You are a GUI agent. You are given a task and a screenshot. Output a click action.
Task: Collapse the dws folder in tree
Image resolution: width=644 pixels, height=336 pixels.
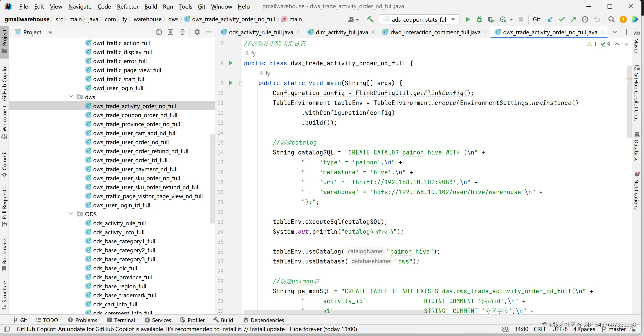[x=71, y=97]
